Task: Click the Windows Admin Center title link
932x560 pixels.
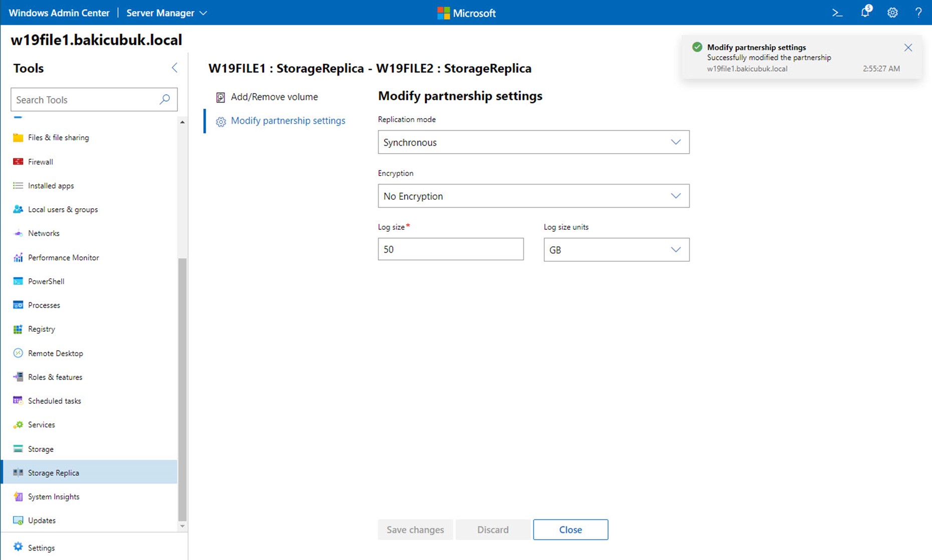Action: 59,13
